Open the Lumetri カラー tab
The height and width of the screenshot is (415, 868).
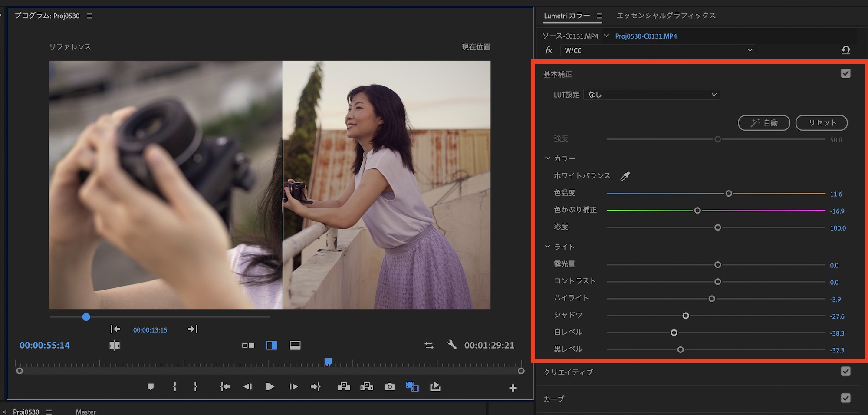pos(566,16)
